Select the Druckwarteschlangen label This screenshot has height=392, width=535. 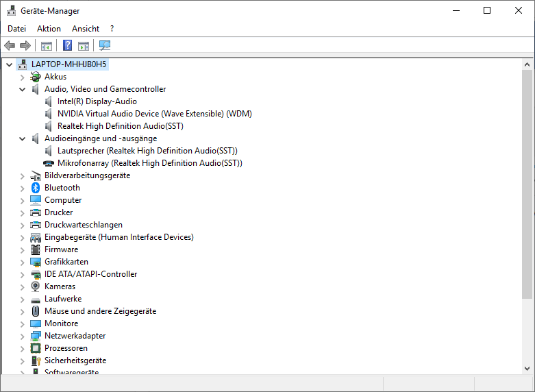84,225
